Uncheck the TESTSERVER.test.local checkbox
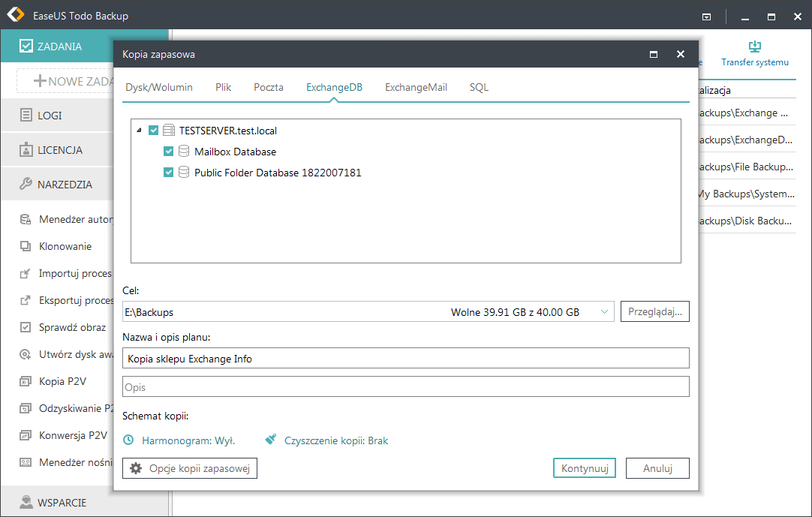812x517 pixels. pyautogui.click(x=154, y=131)
